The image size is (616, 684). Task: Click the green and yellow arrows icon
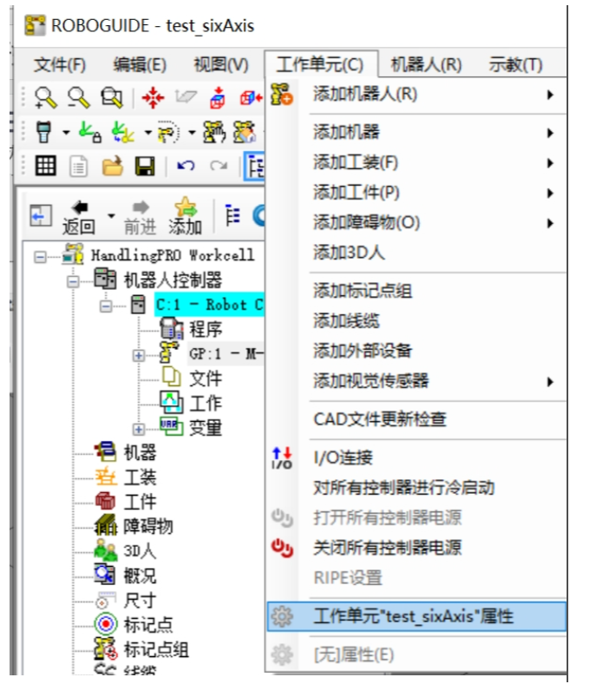(123, 132)
